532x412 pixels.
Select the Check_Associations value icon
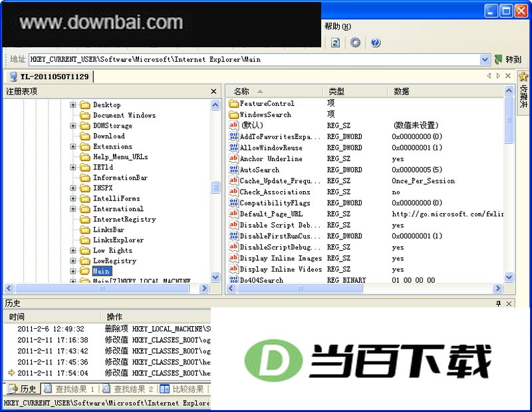233,192
